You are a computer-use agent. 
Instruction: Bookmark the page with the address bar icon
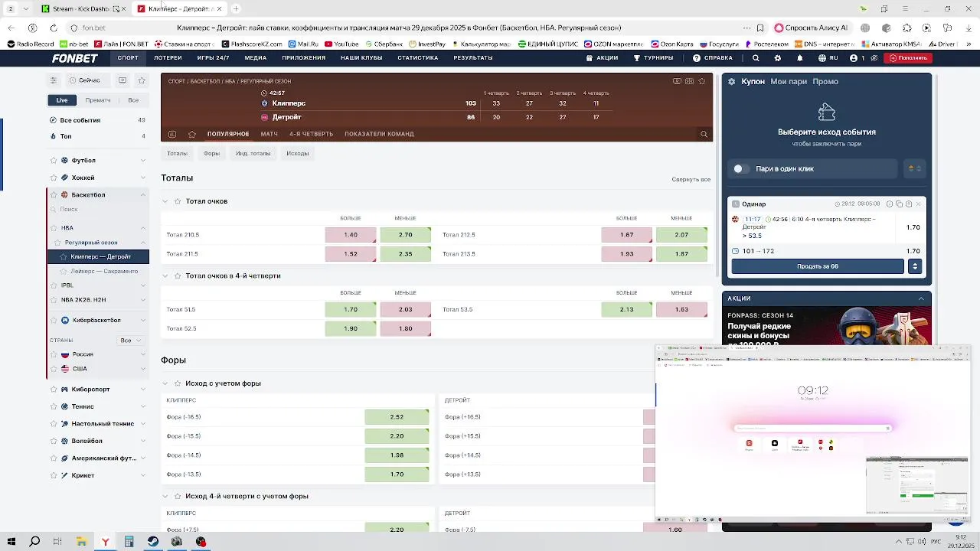click(760, 28)
